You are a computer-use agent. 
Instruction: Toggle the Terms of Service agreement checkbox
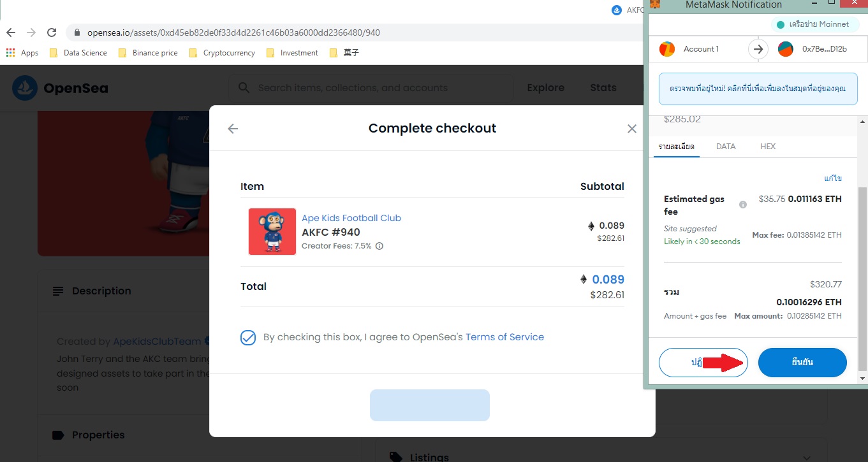tap(248, 338)
